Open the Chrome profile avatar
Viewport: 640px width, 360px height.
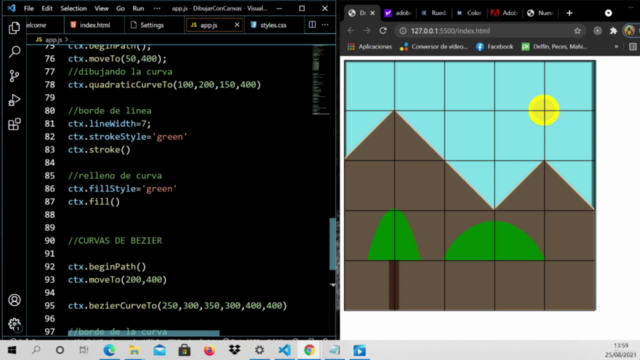pyautogui.click(x=630, y=30)
